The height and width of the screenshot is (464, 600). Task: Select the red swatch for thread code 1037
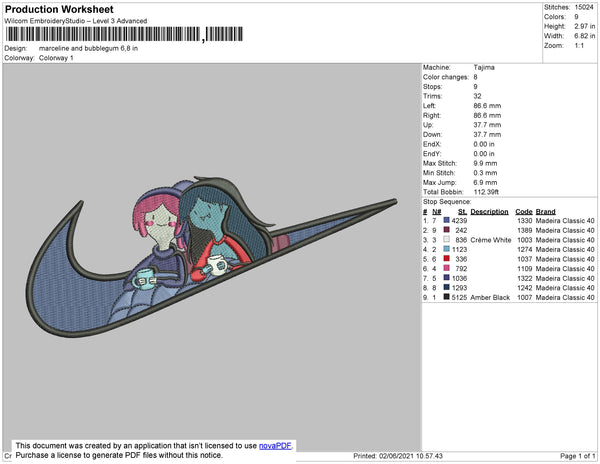click(447, 259)
